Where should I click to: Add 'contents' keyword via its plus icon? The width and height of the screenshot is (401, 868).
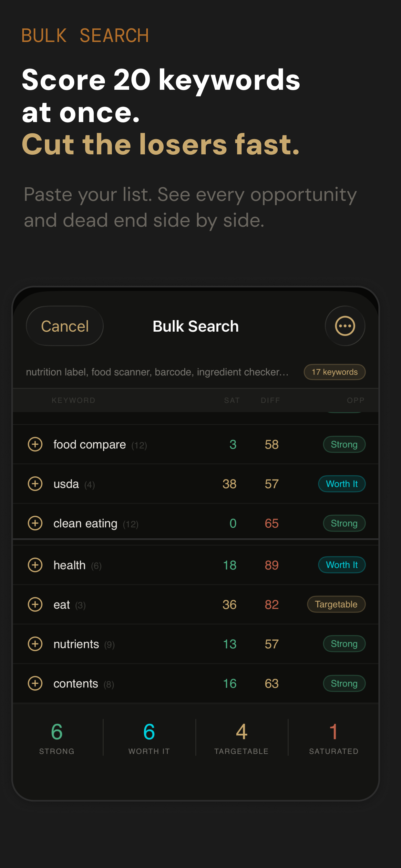click(35, 683)
